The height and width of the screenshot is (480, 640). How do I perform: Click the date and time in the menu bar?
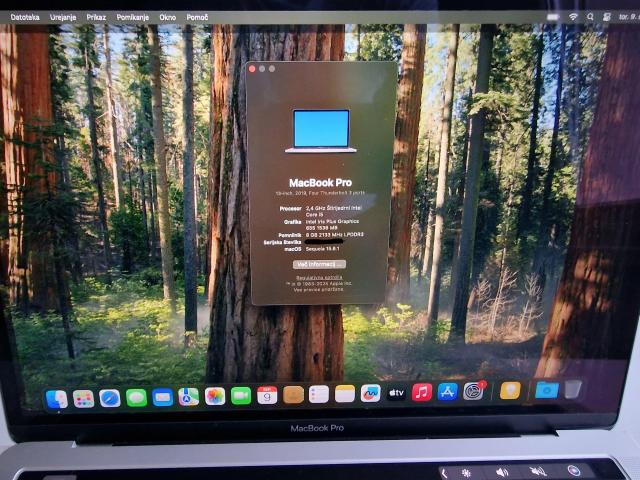click(x=629, y=17)
